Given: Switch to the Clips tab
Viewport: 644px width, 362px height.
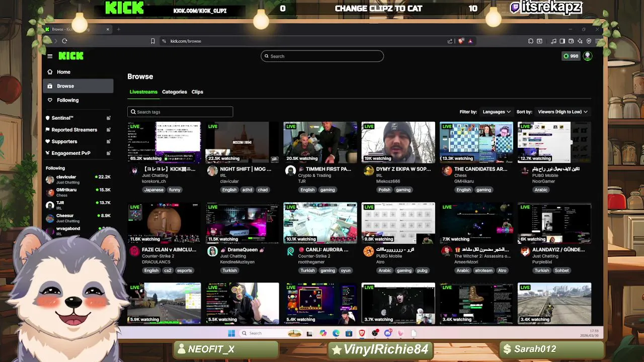Looking at the screenshot, I should pyautogui.click(x=197, y=92).
